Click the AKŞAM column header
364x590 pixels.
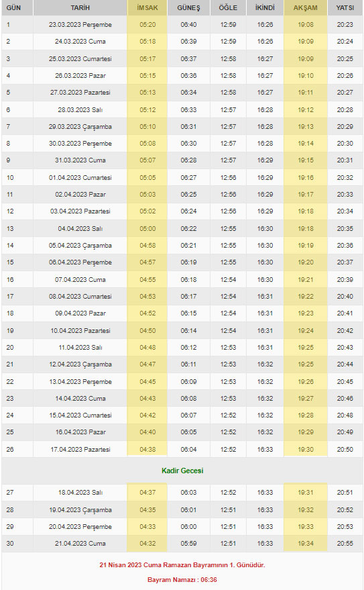306,7
